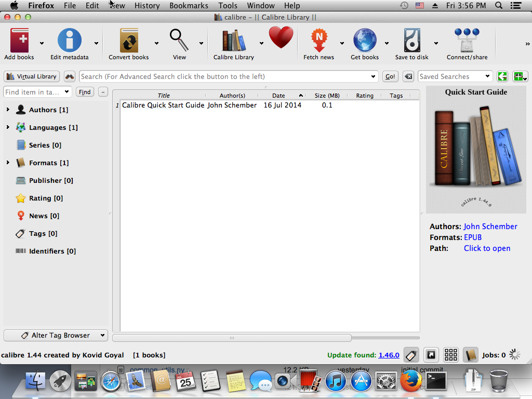Show more toolbar items chevron
Image resolution: width=532 pixels, height=399 pixels.
tap(527, 44)
